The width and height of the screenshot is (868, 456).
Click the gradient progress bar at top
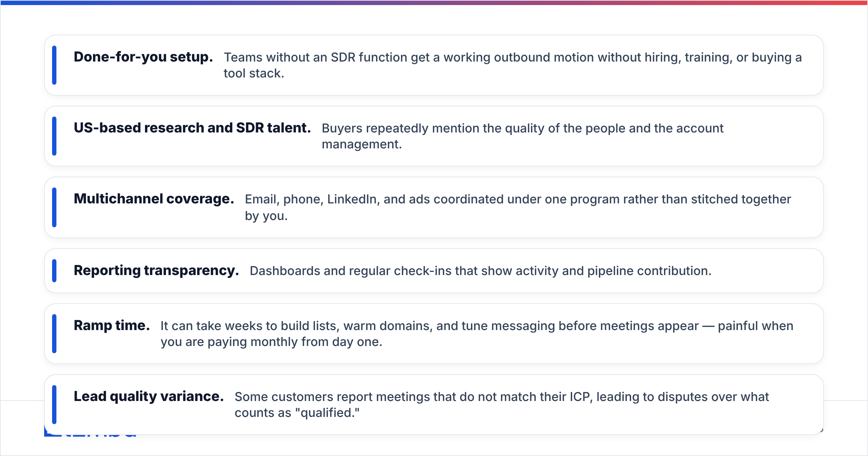pyautogui.click(x=434, y=3)
